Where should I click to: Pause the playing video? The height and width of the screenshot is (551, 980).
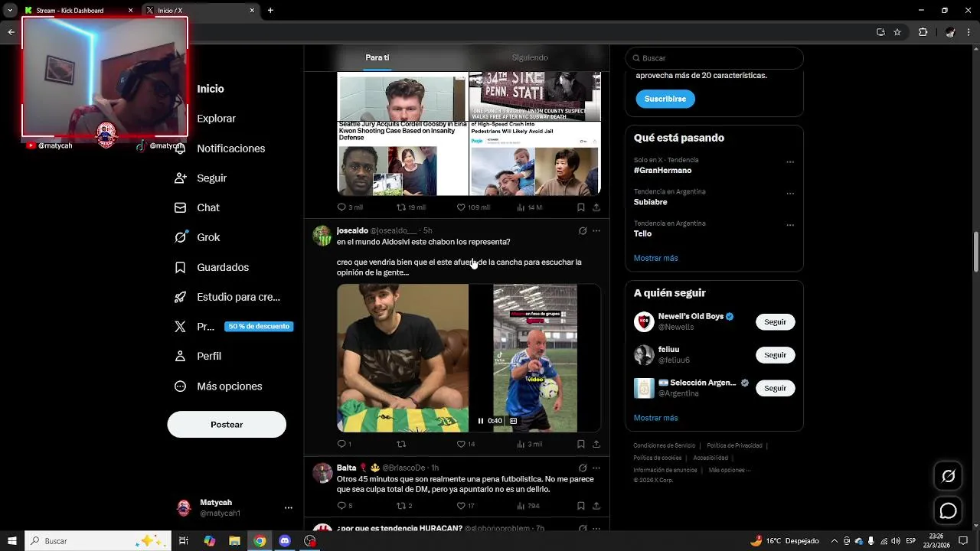481,421
